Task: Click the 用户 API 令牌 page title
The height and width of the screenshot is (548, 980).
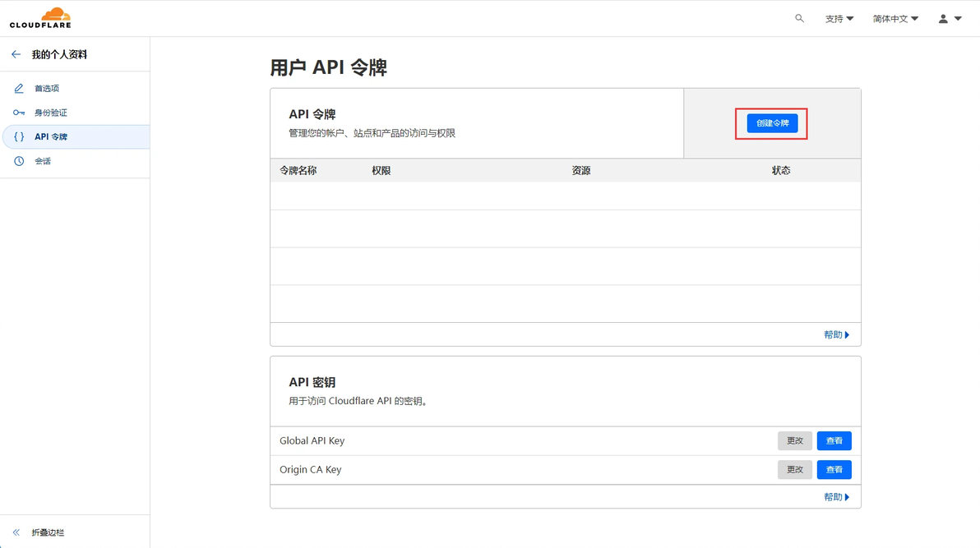Action: coord(329,67)
